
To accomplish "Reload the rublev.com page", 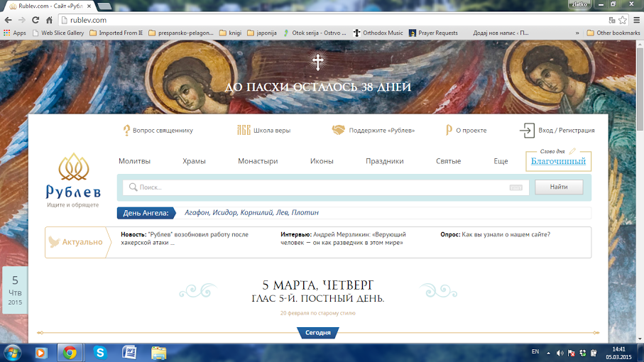I will coord(36,20).
